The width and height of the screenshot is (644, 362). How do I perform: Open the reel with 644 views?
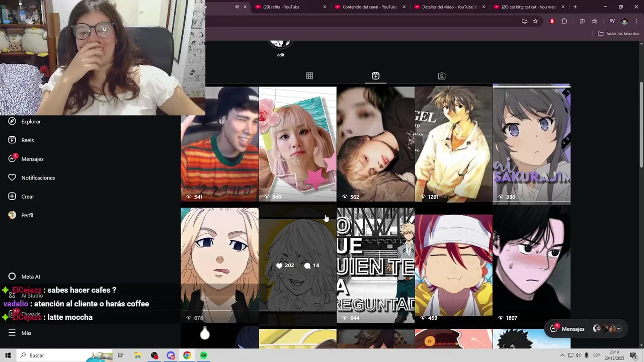pyautogui.click(x=375, y=265)
